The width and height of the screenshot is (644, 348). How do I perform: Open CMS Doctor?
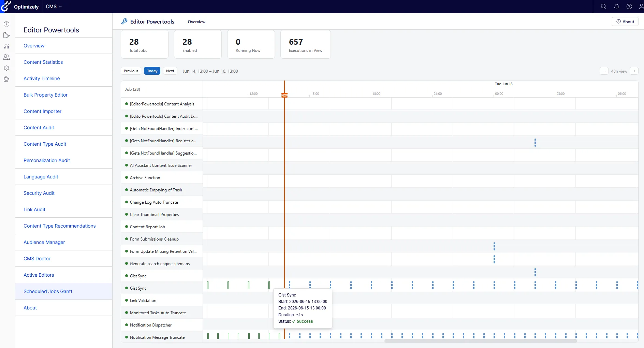(64, 259)
